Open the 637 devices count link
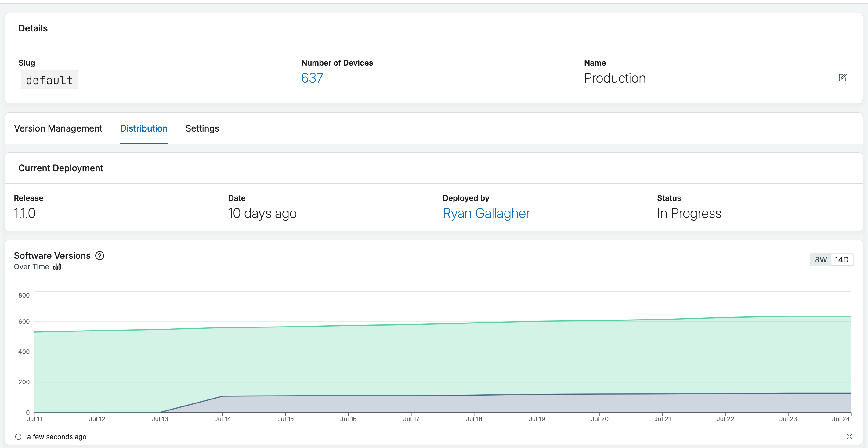The height and width of the screenshot is (448, 868). point(312,78)
